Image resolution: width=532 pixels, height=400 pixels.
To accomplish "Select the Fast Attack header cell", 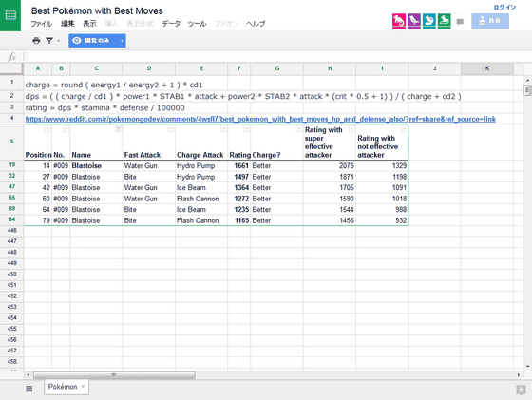I will point(149,143).
